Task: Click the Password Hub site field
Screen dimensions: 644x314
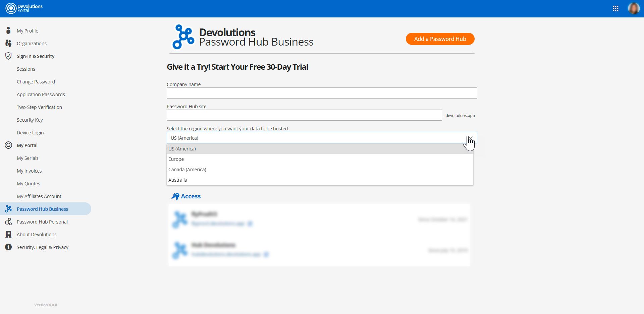Action: pos(304,115)
